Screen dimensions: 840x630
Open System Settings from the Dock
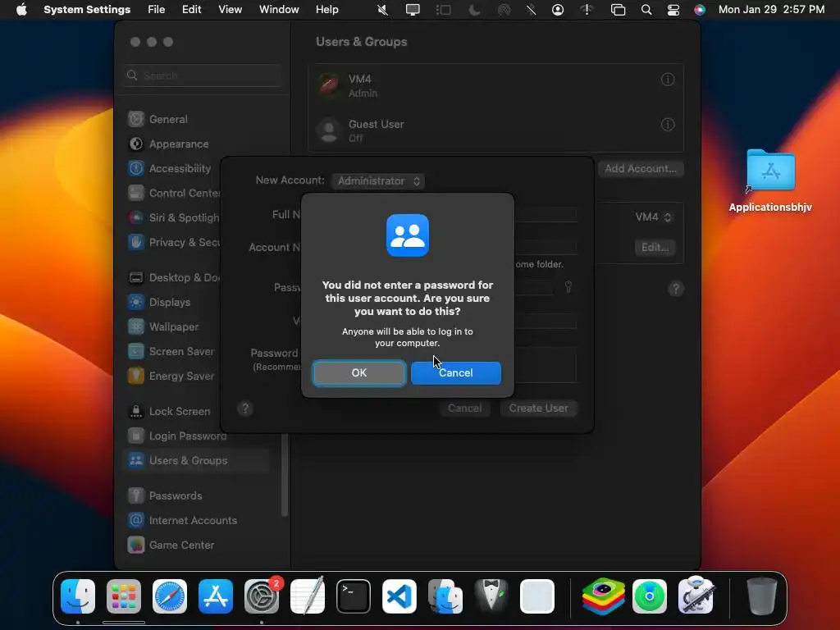262,596
